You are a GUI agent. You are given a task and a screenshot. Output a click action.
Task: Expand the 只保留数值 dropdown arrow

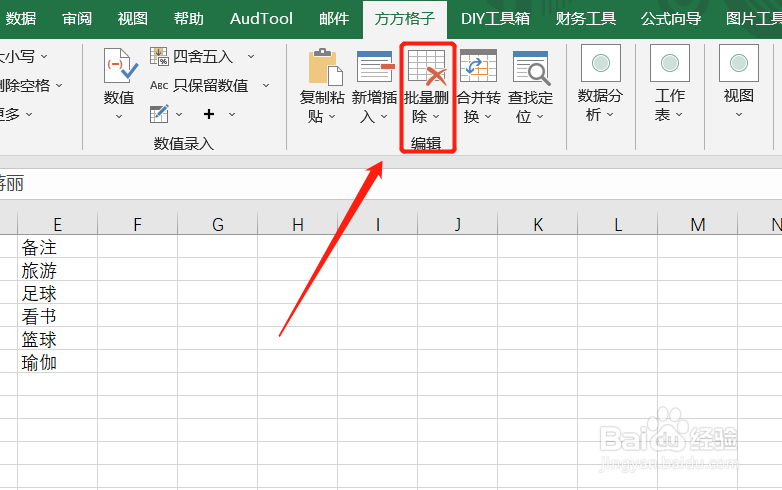coord(266,86)
